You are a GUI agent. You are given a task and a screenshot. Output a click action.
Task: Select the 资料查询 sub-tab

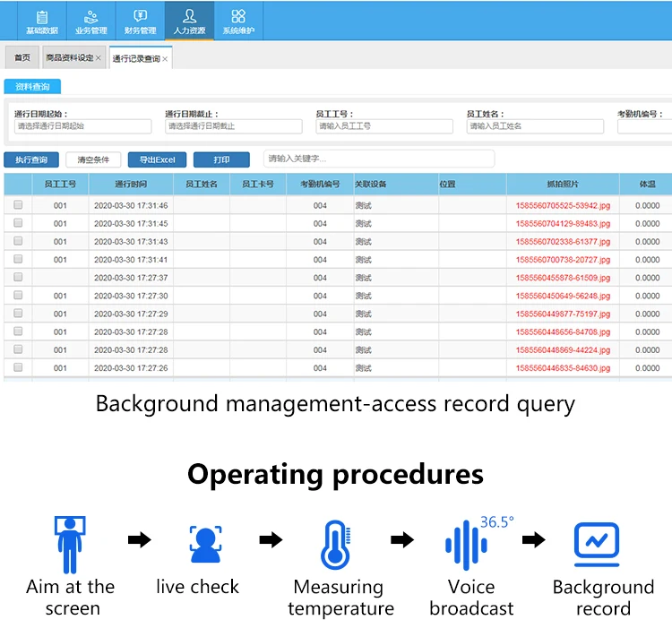tap(32, 87)
